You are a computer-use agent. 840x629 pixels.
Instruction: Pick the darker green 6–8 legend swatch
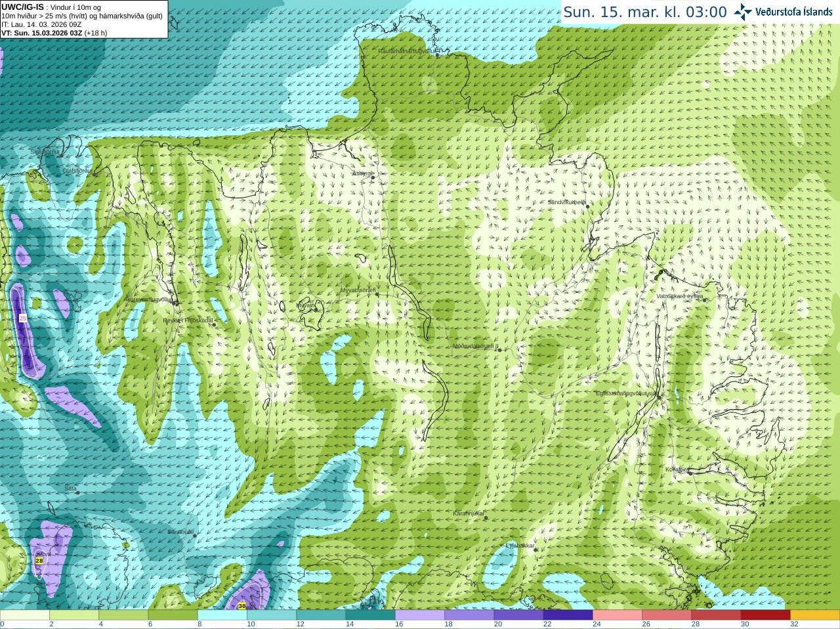(x=173, y=615)
